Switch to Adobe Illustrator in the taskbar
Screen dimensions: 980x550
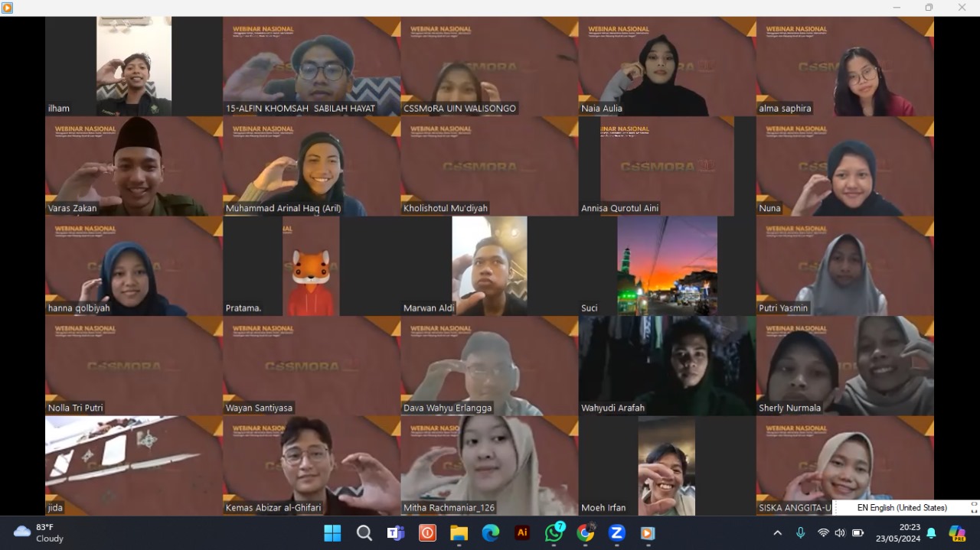pyautogui.click(x=522, y=533)
